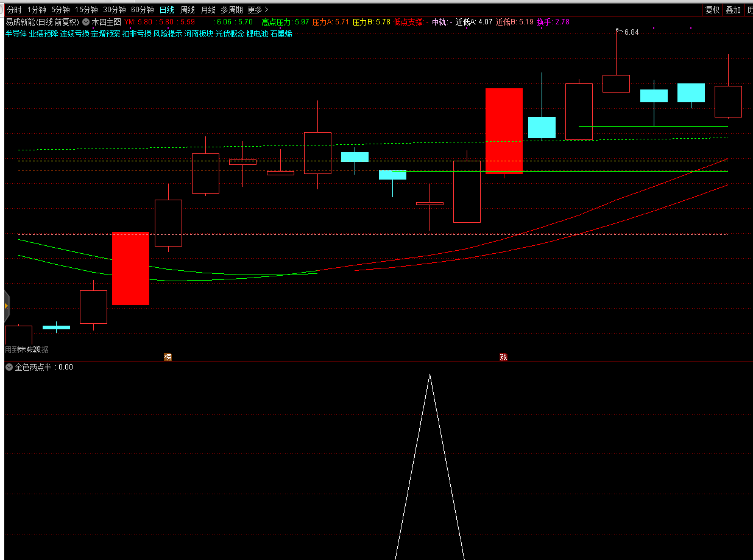The height and width of the screenshot is (560, 753).
Task: Click the 光伏概念 concept tag
Action: (230, 33)
